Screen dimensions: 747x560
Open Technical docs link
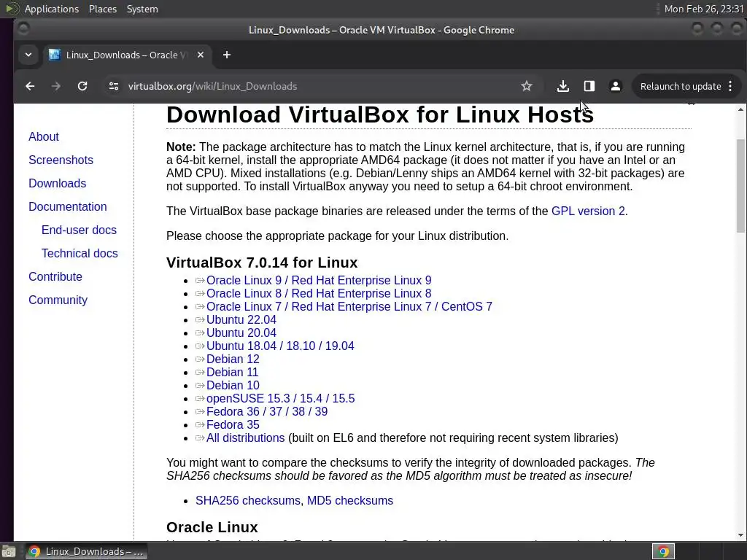point(80,253)
